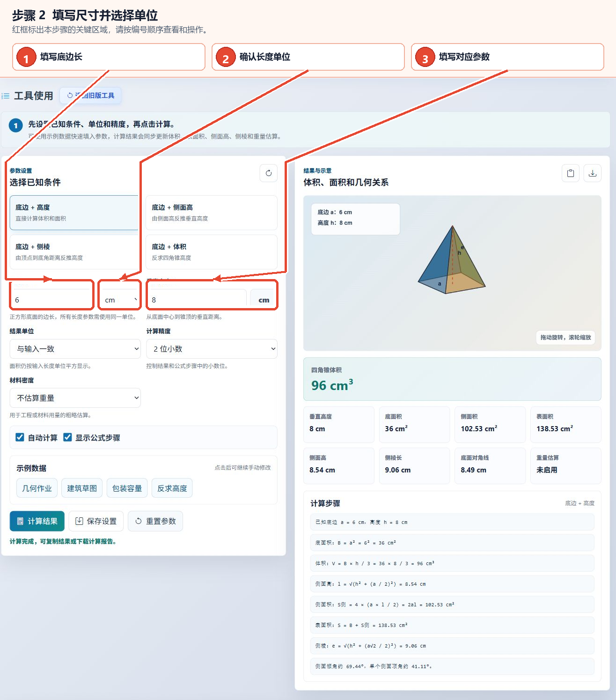Click the volume formula step V = B × h / 3

click(x=452, y=563)
